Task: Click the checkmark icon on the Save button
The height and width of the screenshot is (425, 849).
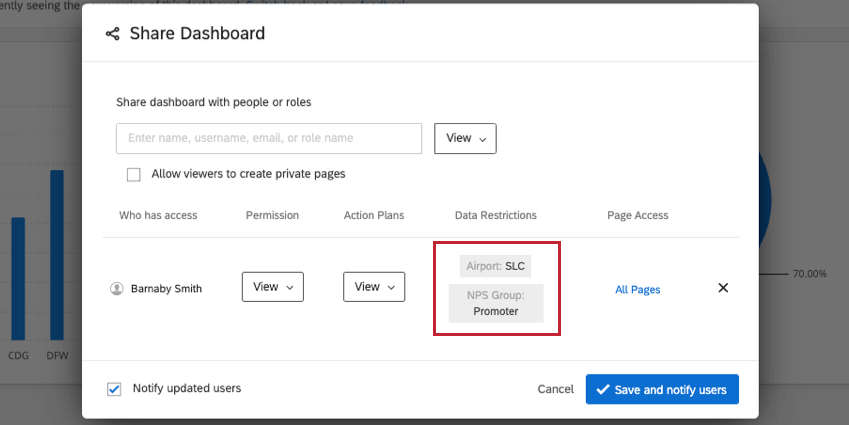Action: coord(602,389)
